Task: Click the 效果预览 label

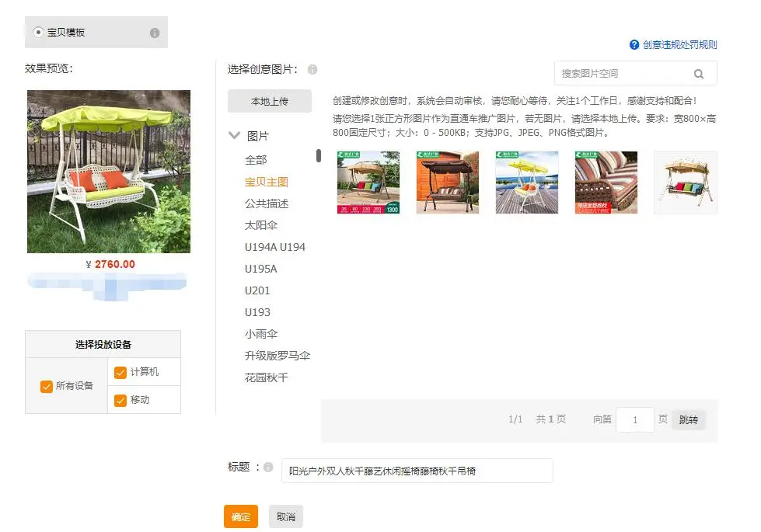Action: 48,69
